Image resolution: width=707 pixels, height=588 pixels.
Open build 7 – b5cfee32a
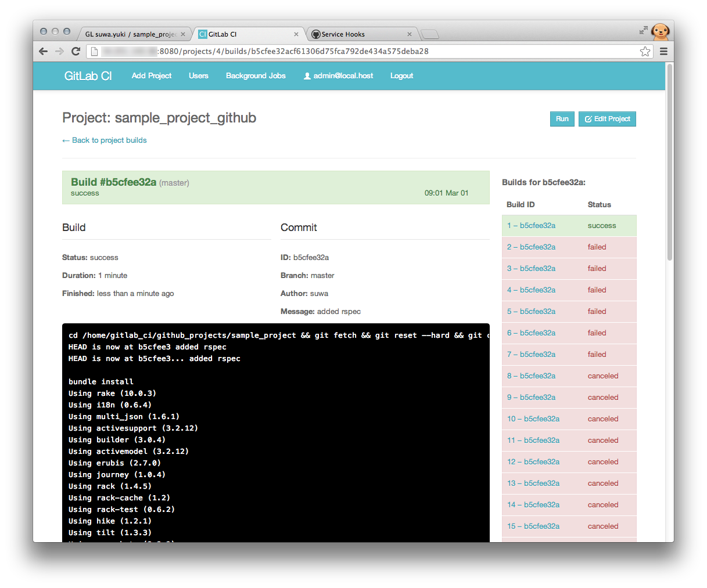pyautogui.click(x=530, y=354)
